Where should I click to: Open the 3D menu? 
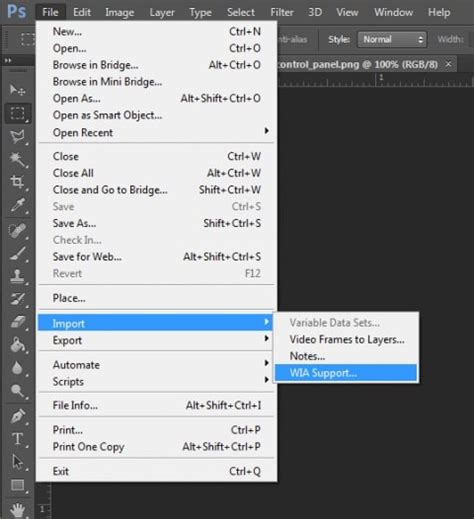[x=315, y=12]
